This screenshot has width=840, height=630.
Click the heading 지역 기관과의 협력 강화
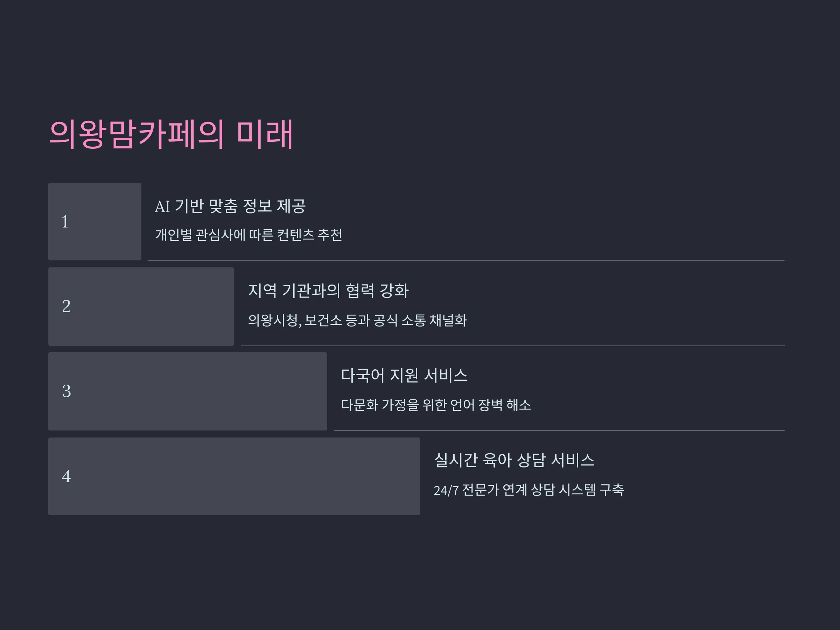pos(328,290)
